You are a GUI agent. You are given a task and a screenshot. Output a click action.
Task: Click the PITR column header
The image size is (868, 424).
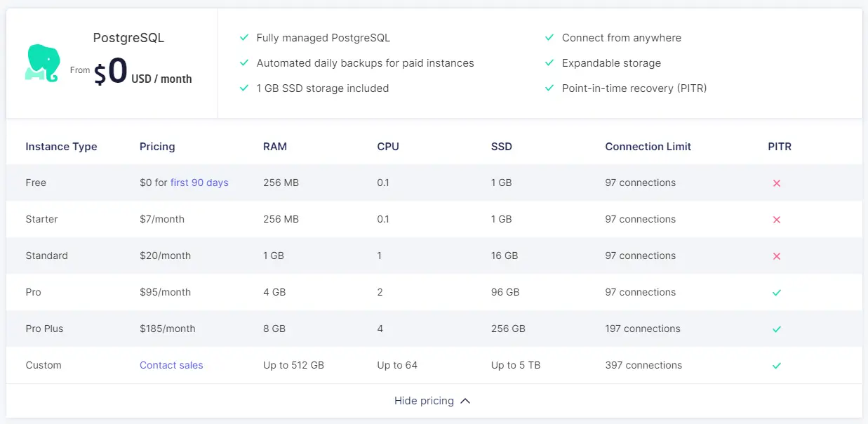pyautogui.click(x=780, y=147)
